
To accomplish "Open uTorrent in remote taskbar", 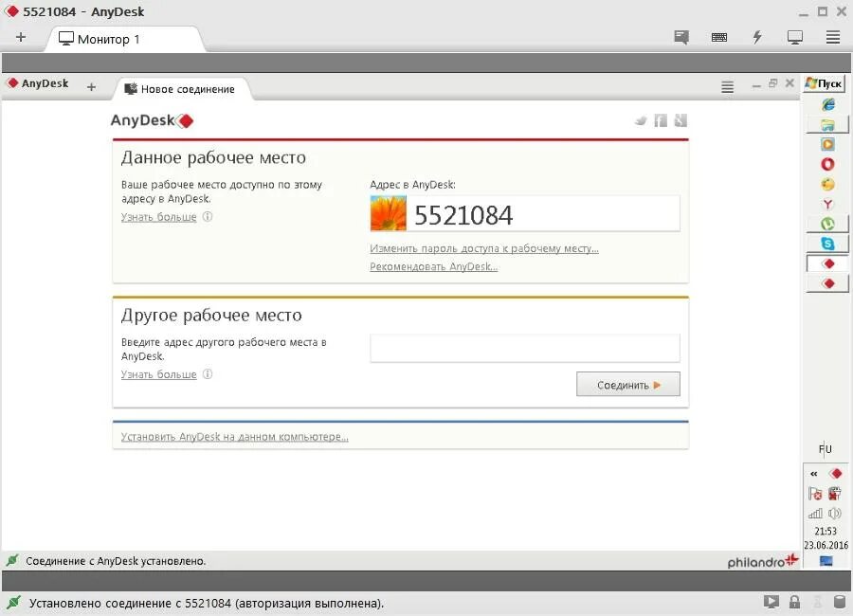I will (x=827, y=224).
